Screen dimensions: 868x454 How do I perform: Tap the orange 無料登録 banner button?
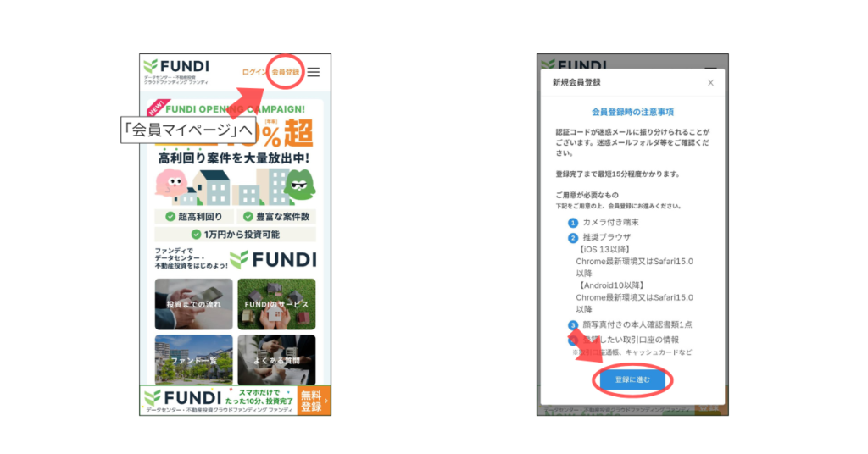click(x=314, y=401)
